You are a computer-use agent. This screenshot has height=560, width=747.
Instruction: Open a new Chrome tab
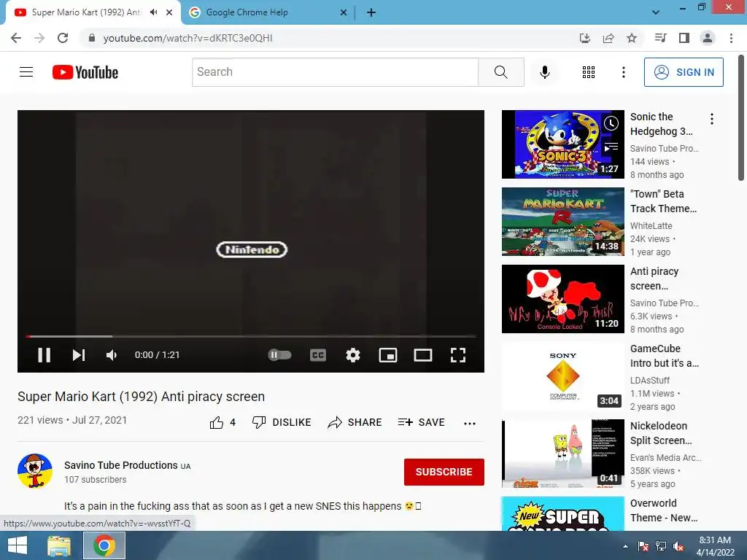[371, 13]
